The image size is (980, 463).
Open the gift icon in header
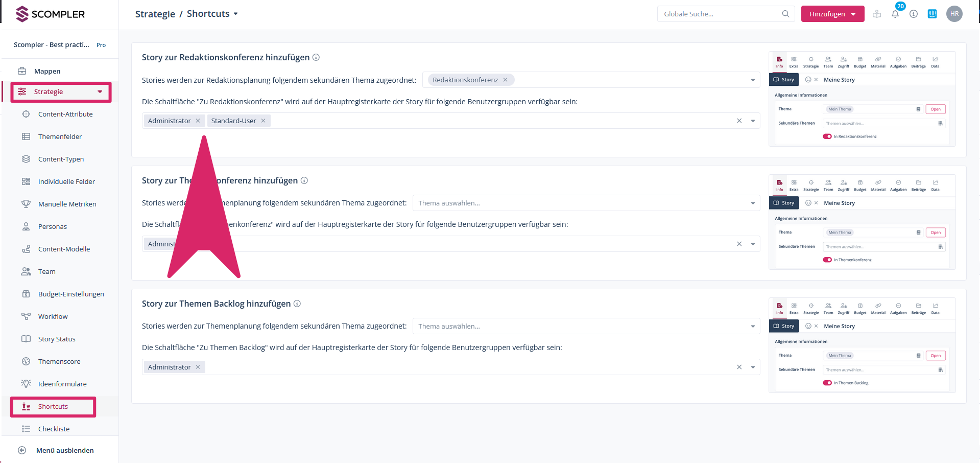coord(877,14)
